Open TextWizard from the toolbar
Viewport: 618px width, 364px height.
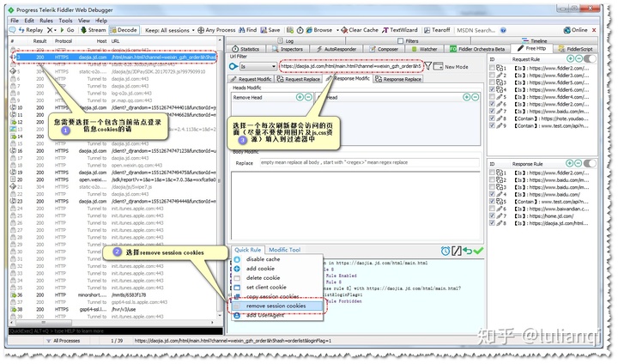400,30
